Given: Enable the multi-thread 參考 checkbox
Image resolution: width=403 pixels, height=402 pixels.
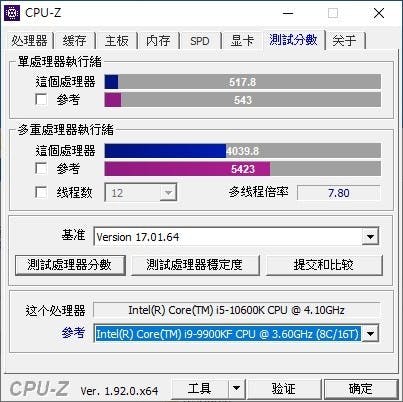Looking at the screenshot, I should pyautogui.click(x=41, y=168).
